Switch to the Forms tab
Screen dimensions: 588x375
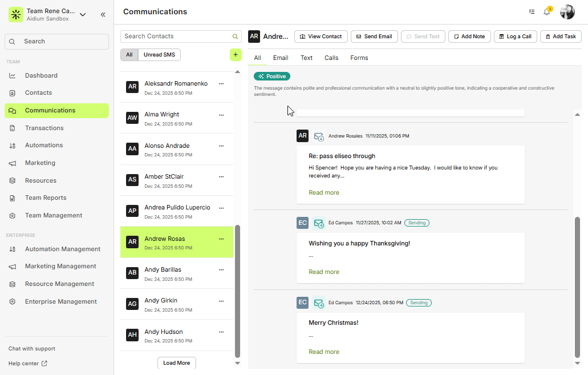tap(359, 58)
